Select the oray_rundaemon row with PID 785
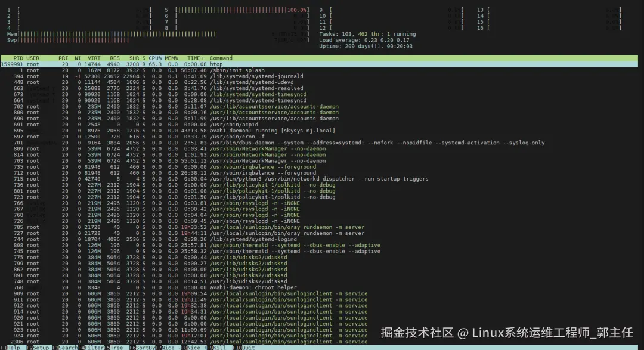 tap(319, 227)
